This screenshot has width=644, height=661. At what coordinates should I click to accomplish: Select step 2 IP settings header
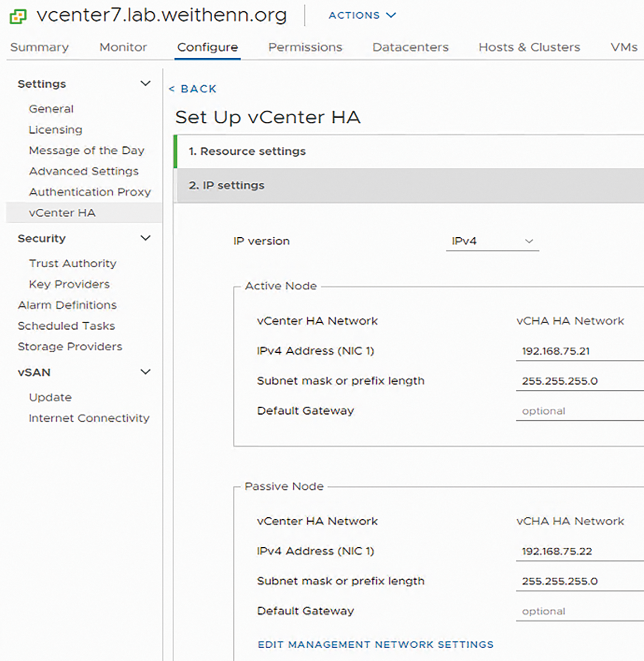click(x=409, y=185)
